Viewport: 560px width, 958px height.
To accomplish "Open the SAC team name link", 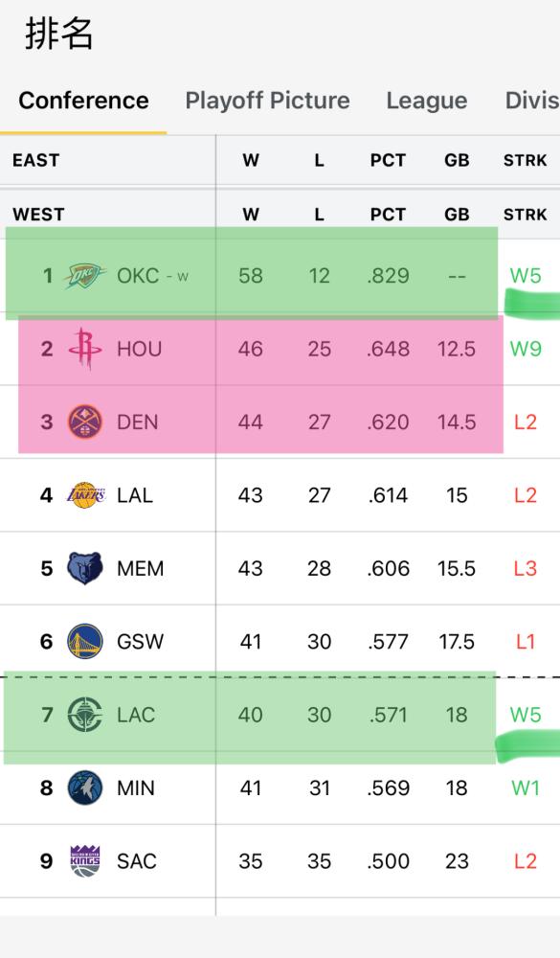I will (x=137, y=861).
